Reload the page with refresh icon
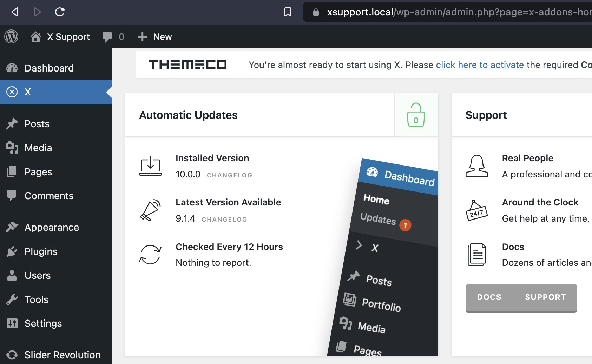 60,12
